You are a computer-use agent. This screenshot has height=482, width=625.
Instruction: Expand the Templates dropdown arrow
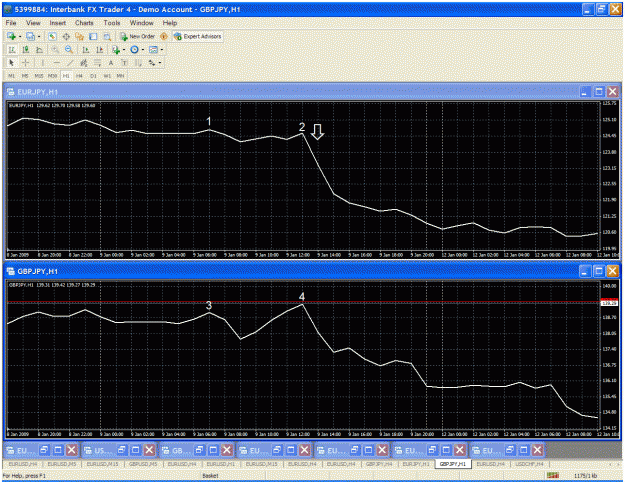[161, 50]
